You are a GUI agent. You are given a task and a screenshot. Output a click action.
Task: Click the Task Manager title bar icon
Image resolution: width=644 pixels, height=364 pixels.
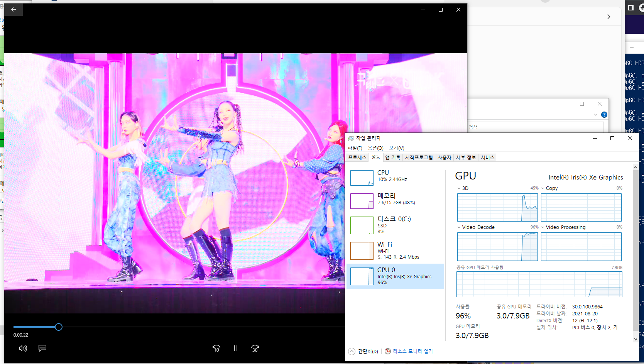point(351,138)
